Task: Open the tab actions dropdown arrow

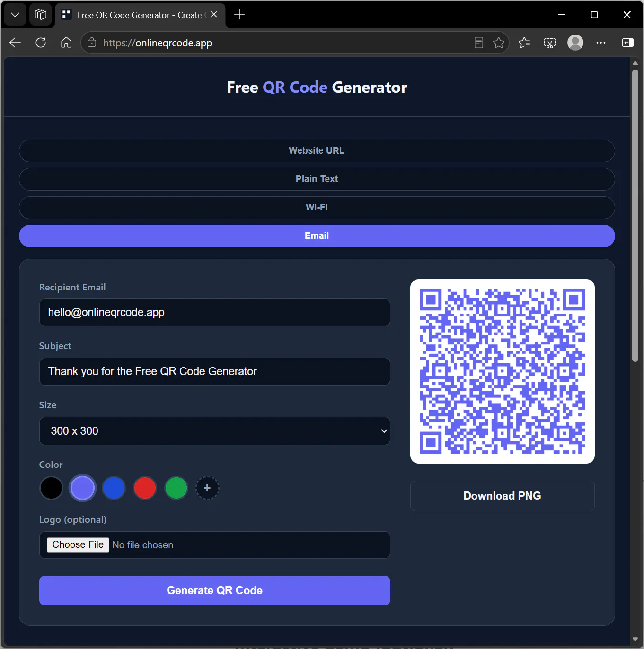Action: pyautogui.click(x=15, y=15)
